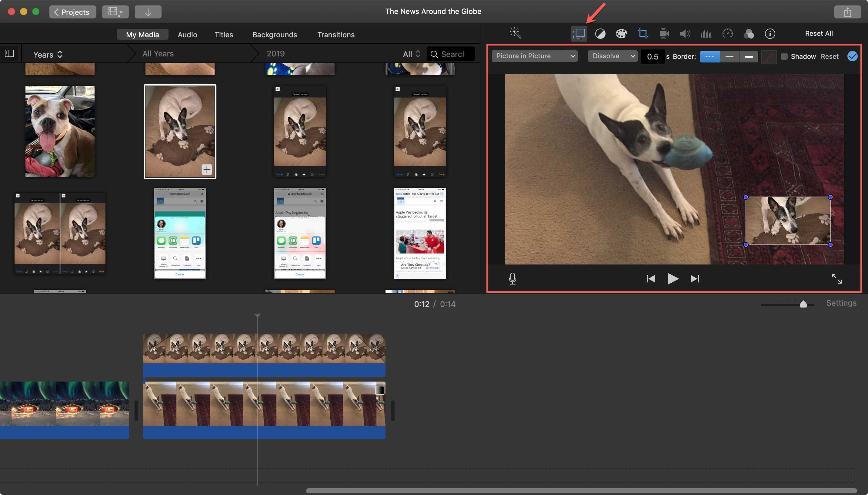Viewport: 868px width, 495px height.
Task: Open timeline Settings
Action: click(x=841, y=303)
